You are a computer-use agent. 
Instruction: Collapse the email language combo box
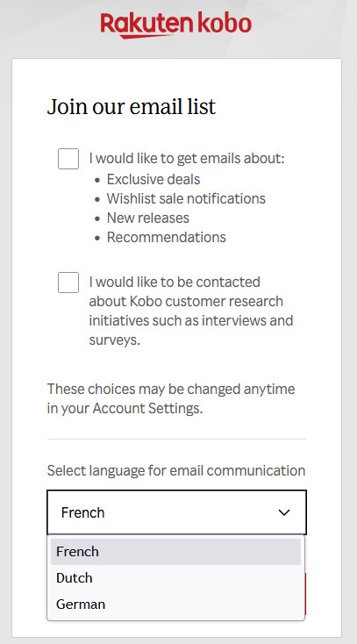[x=176, y=512]
